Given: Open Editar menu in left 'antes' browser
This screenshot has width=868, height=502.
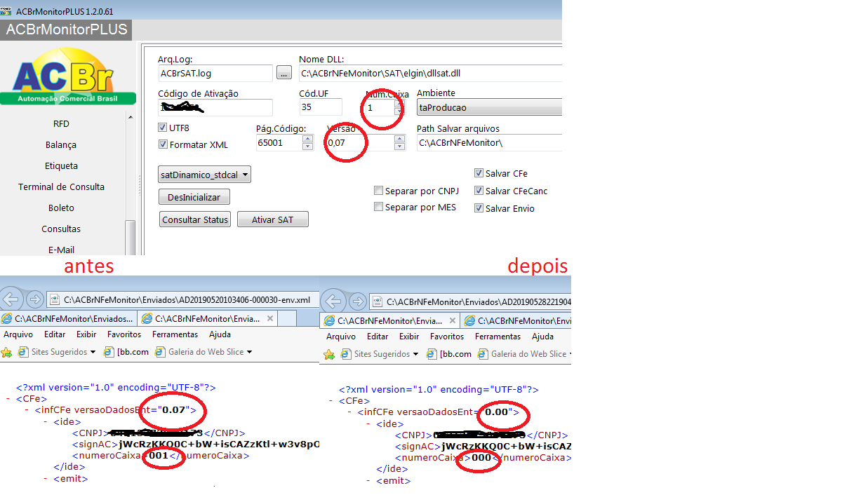Looking at the screenshot, I should point(55,334).
